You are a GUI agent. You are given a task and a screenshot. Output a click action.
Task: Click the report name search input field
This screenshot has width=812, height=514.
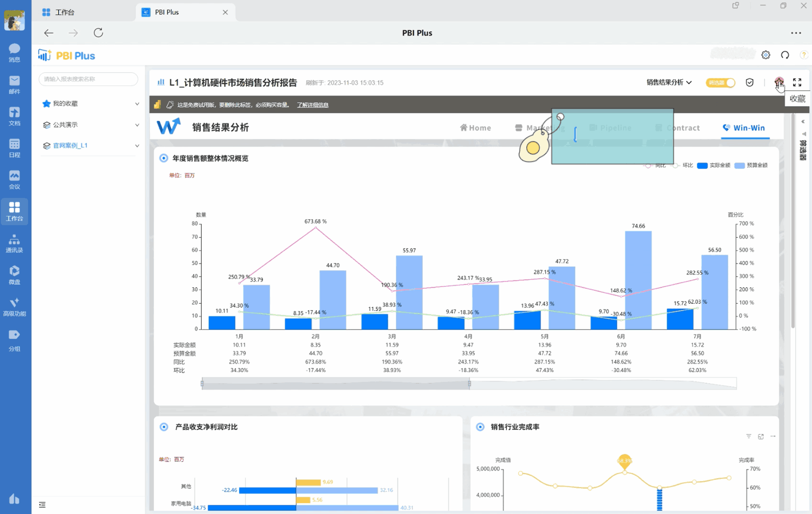tap(88, 79)
